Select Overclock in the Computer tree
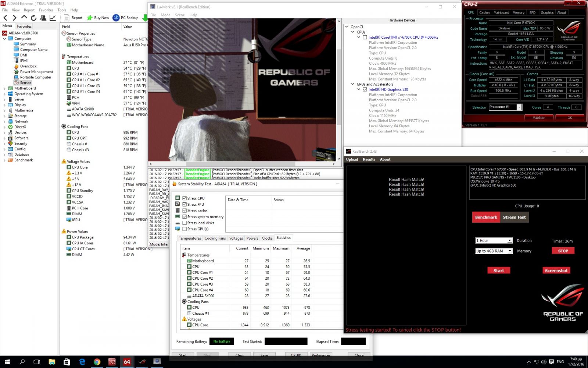This screenshot has width=588, height=368. (x=28, y=66)
